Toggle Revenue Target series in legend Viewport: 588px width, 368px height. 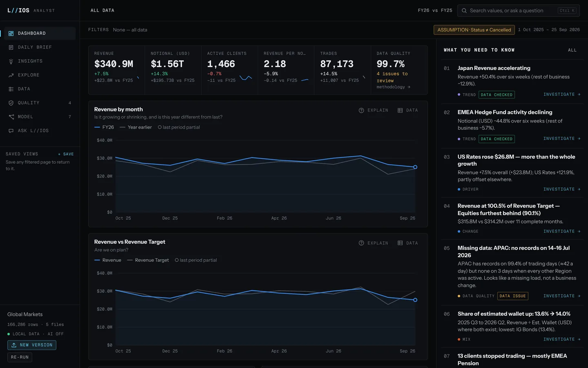click(x=148, y=260)
